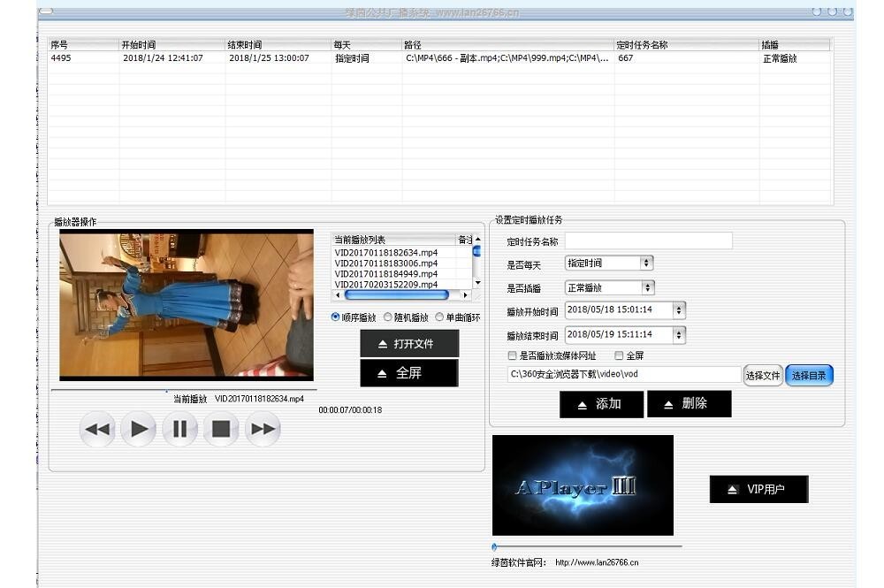The height and width of the screenshot is (588, 884).
Task: Select 单曲循环 single loop mode
Action: coord(439,317)
